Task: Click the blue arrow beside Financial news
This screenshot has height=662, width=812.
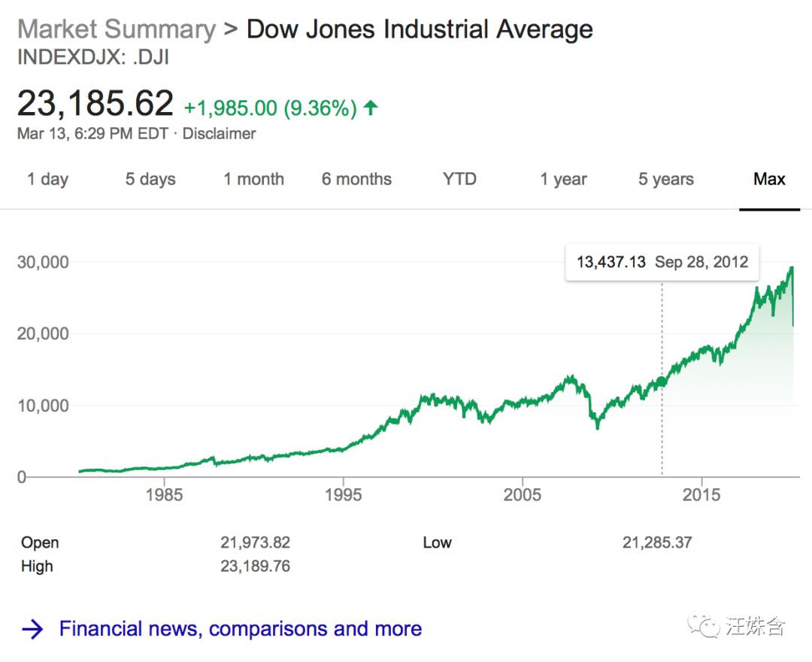Action: pyautogui.click(x=33, y=630)
